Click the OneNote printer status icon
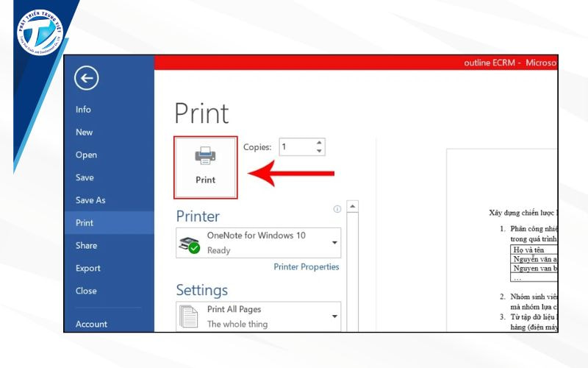Screen dimensions: 588x368 [190, 244]
